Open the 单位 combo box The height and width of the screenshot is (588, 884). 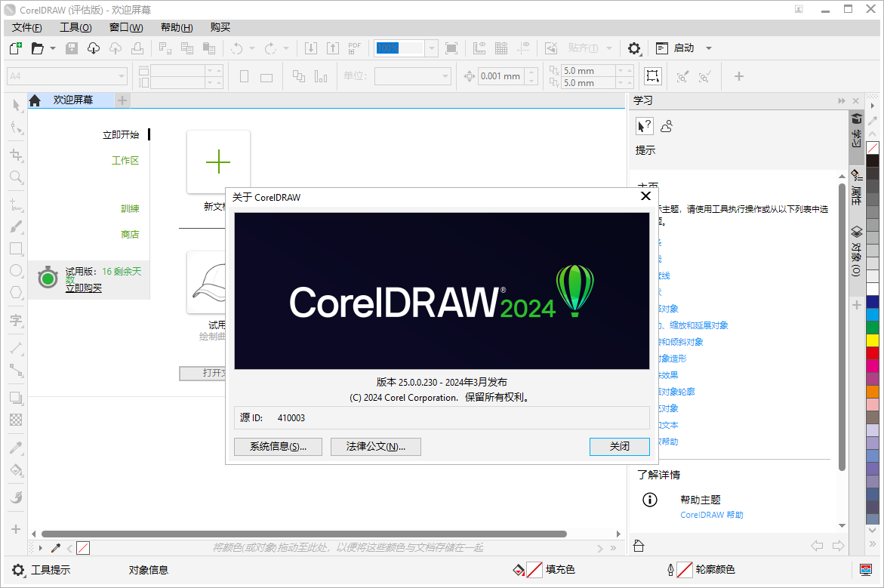click(411, 75)
